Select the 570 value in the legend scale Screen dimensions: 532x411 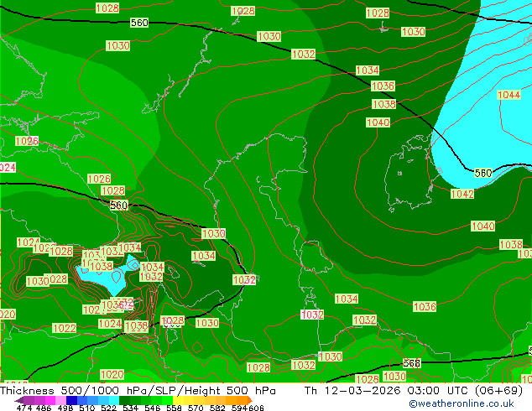point(196,408)
